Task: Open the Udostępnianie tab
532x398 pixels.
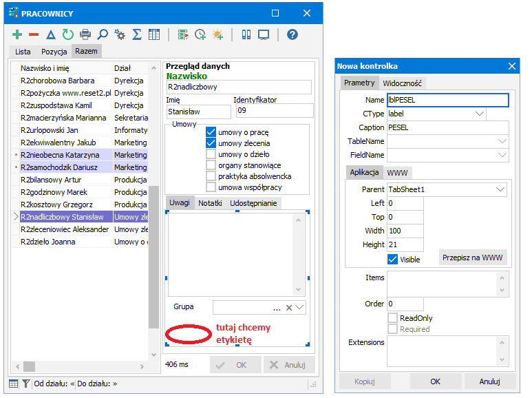Action: (x=253, y=203)
